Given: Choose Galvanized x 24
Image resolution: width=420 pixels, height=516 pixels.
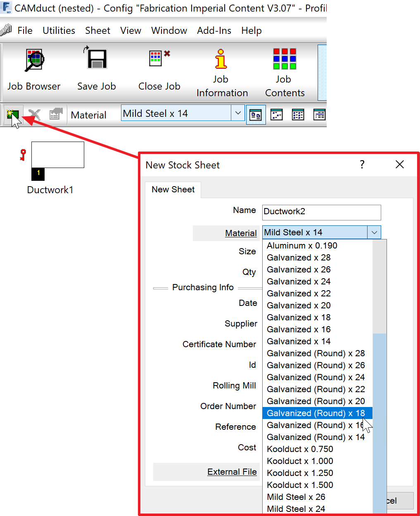Looking at the screenshot, I should pos(318,282).
